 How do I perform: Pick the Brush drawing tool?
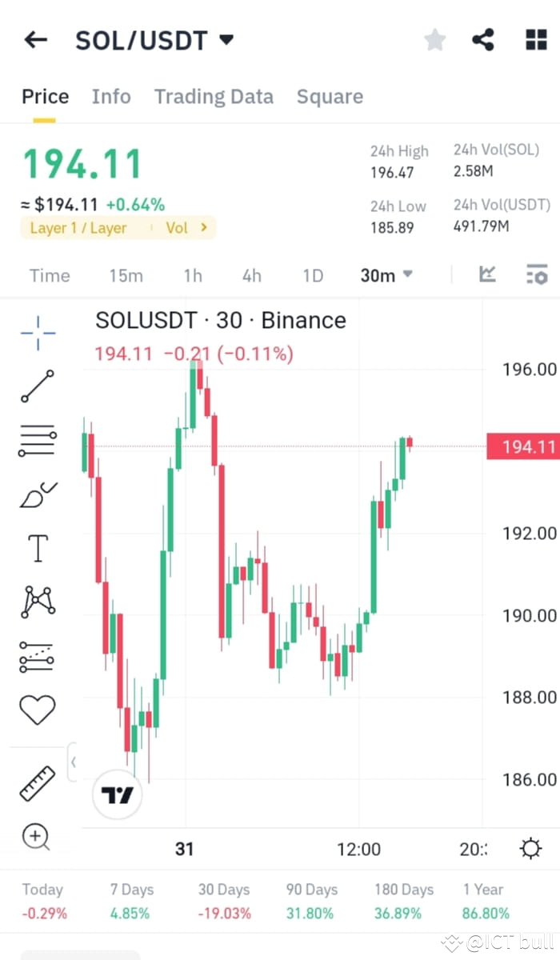(x=36, y=494)
